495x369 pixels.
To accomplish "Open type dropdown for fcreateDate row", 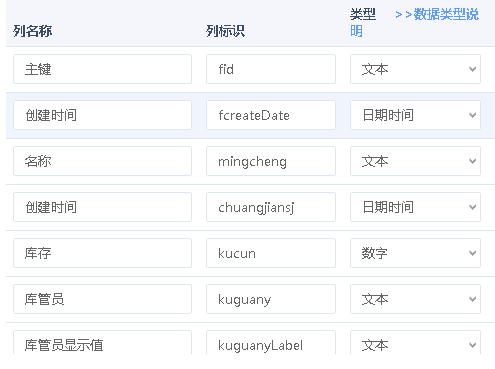I will [x=415, y=115].
